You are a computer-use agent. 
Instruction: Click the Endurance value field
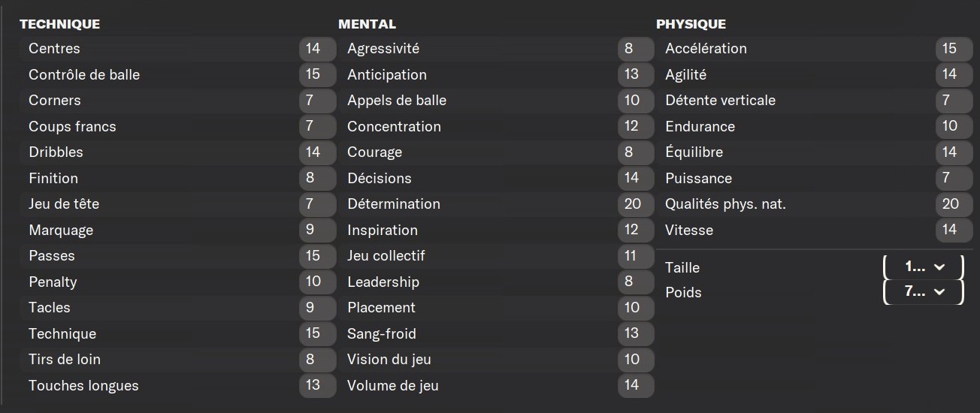(x=954, y=126)
